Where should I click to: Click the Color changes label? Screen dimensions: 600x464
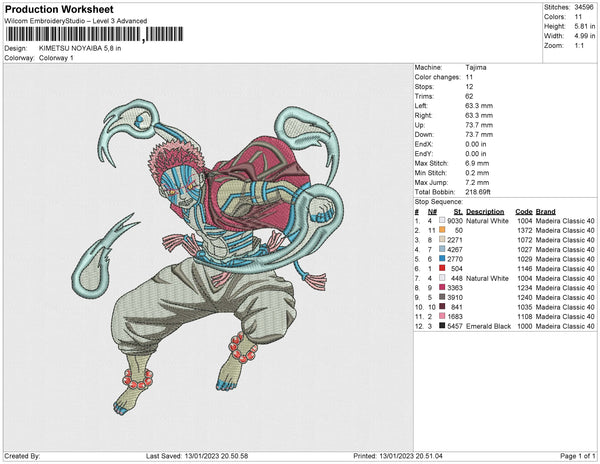coord(437,77)
